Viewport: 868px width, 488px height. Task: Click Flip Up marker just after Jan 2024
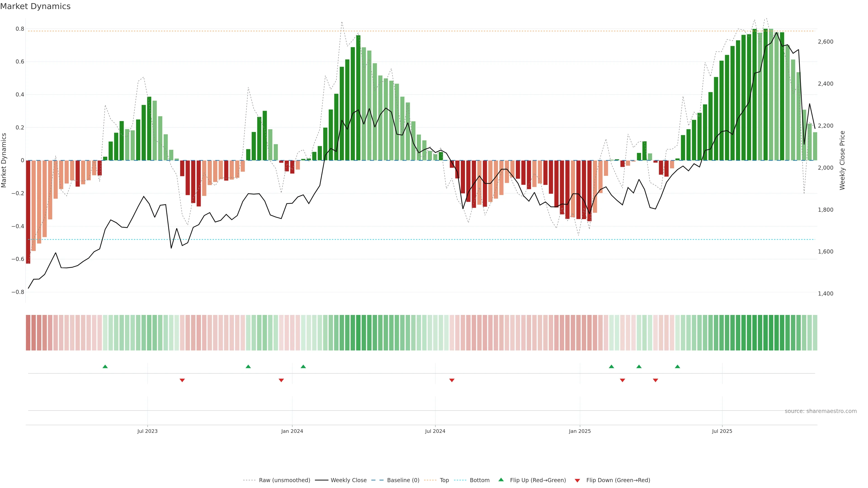(x=303, y=366)
